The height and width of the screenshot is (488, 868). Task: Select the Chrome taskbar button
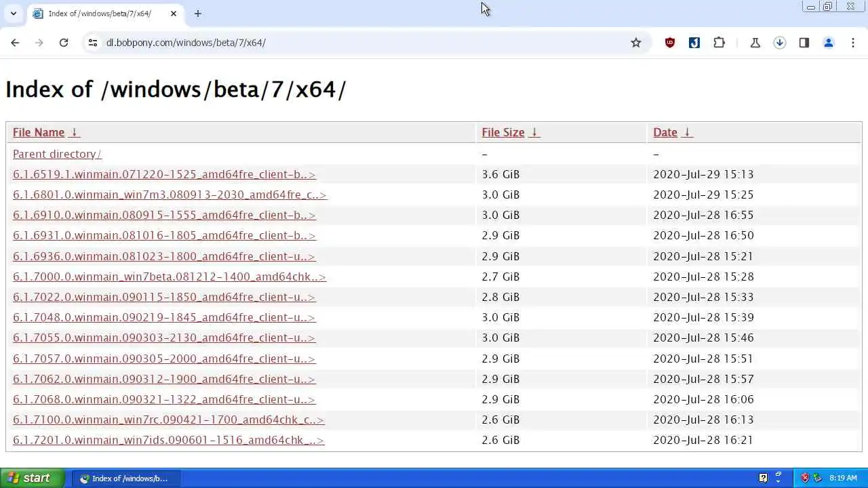pyautogui.click(x=125, y=479)
